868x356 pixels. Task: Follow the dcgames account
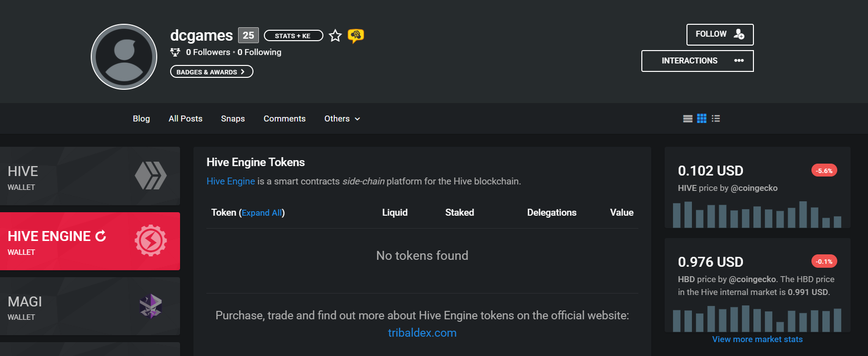[x=720, y=35]
